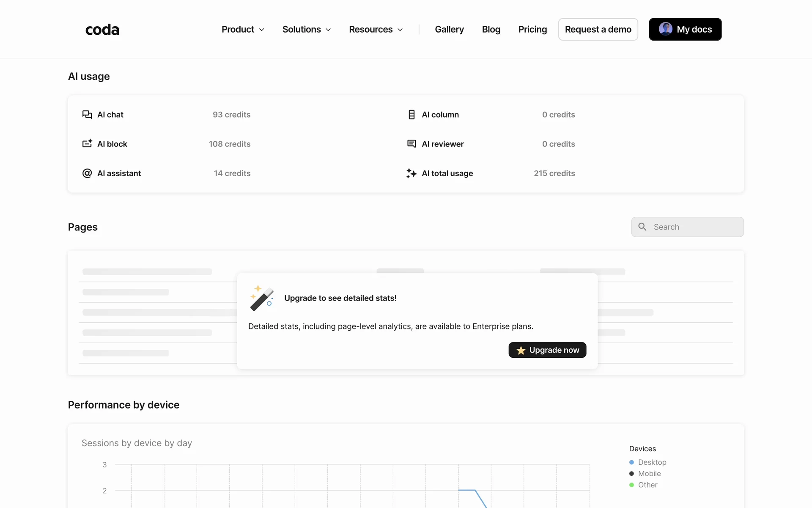Screen dimensions: 812x508
Task: Open the Pricing page
Action: coord(532,29)
